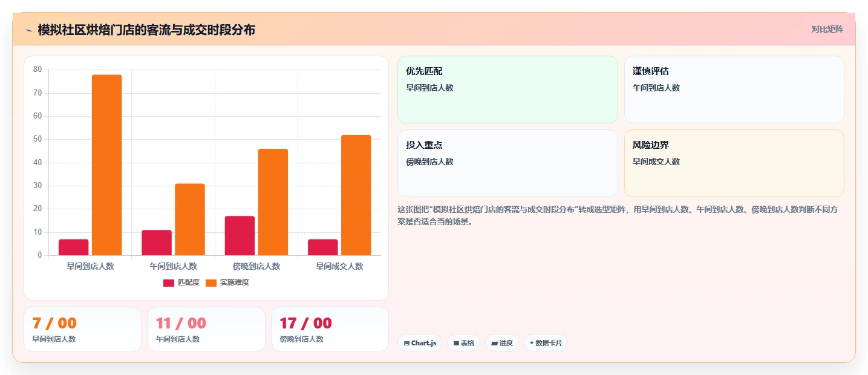Click the red 匹配度 bar for 早间成交人数
The width and height of the screenshot is (868, 375).
[322, 247]
